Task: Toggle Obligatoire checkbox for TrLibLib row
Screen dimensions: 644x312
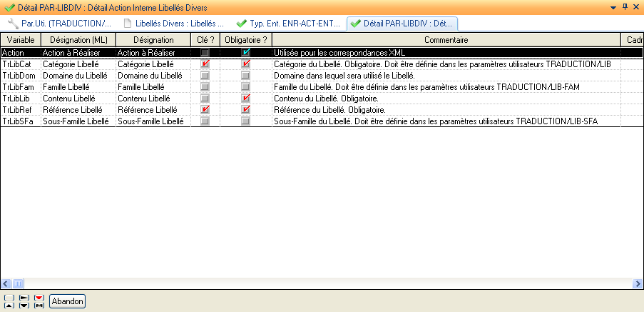Action: pyautogui.click(x=246, y=99)
